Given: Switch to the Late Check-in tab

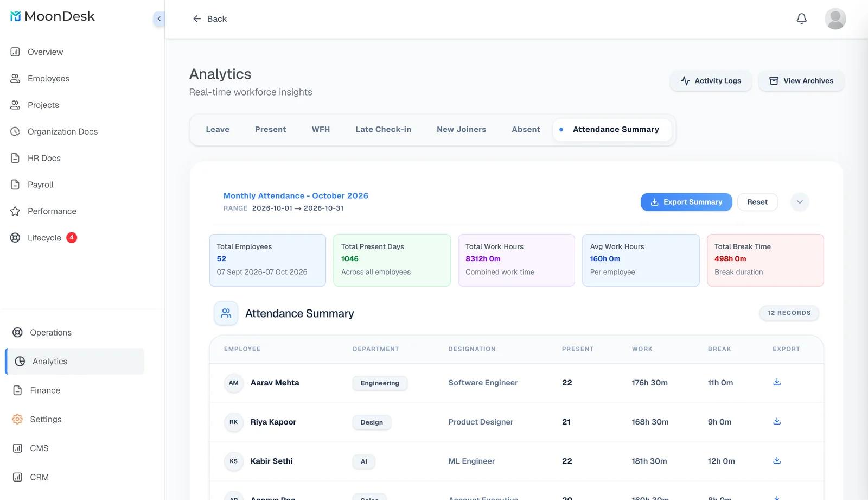Looking at the screenshot, I should [383, 130].
